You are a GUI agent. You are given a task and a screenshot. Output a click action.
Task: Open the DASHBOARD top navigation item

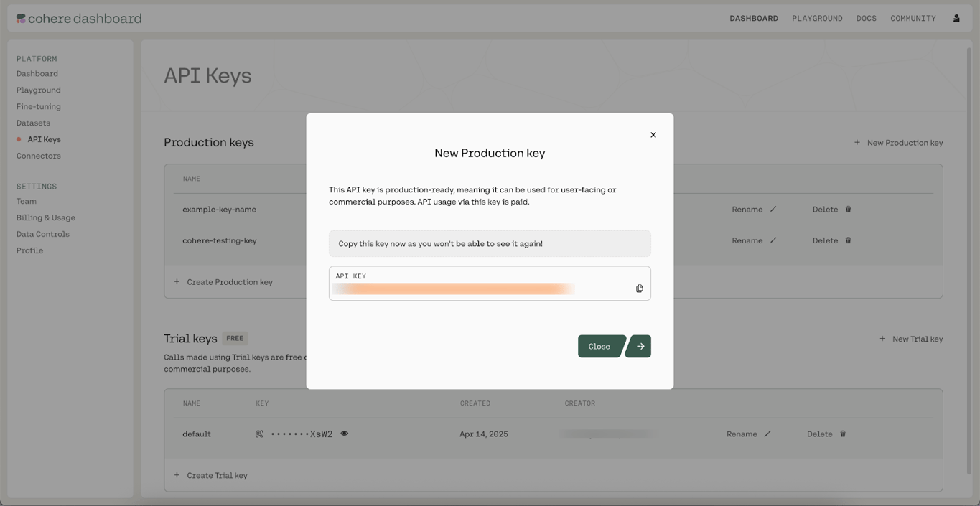pos(754,19)
